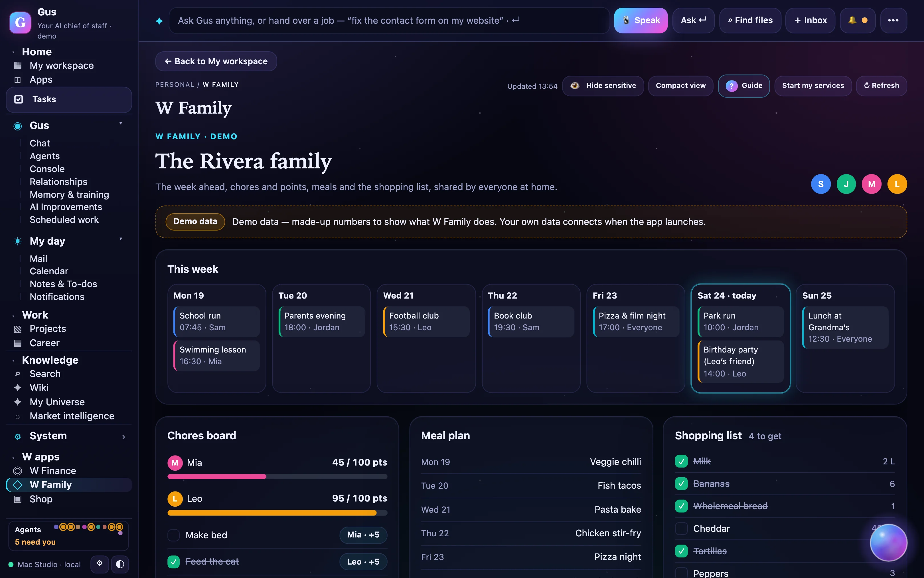Uncheck Tortillas in shopping list

(x=681, y=551)
